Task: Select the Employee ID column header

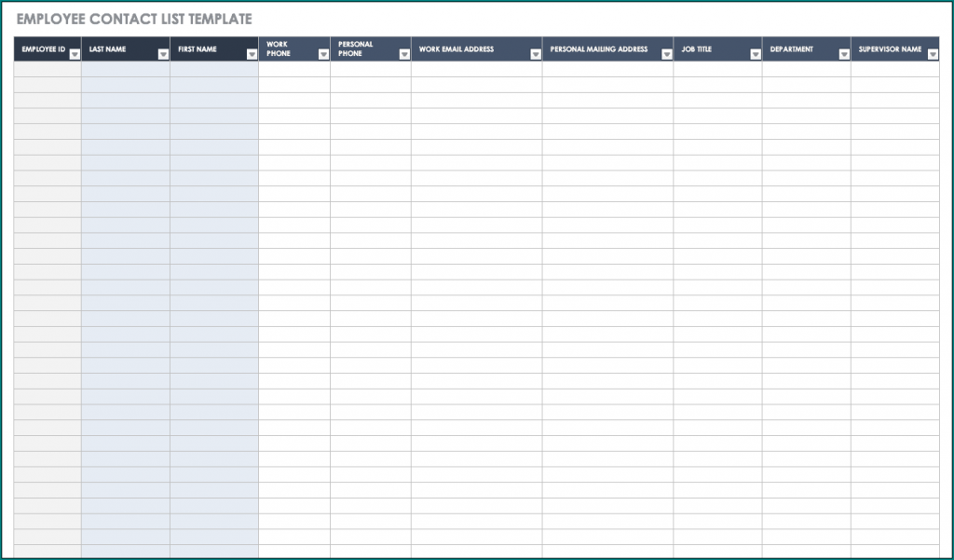Action: [x=42, y=49]
